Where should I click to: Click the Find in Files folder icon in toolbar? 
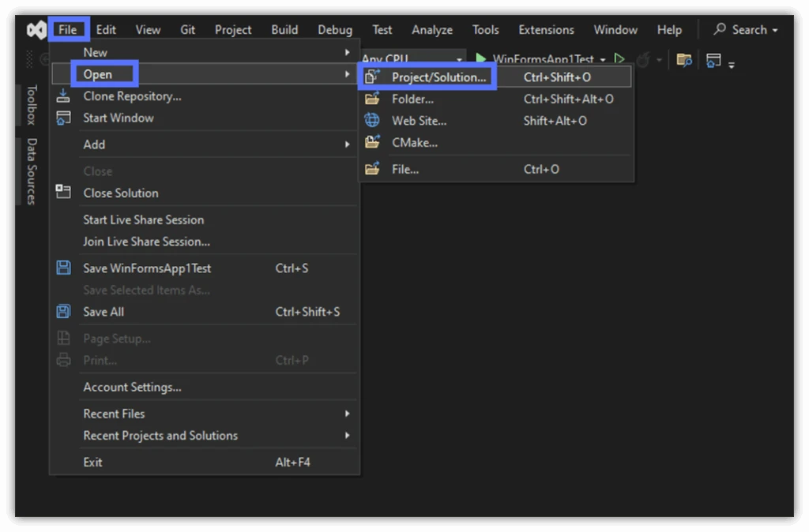(684, 60)
